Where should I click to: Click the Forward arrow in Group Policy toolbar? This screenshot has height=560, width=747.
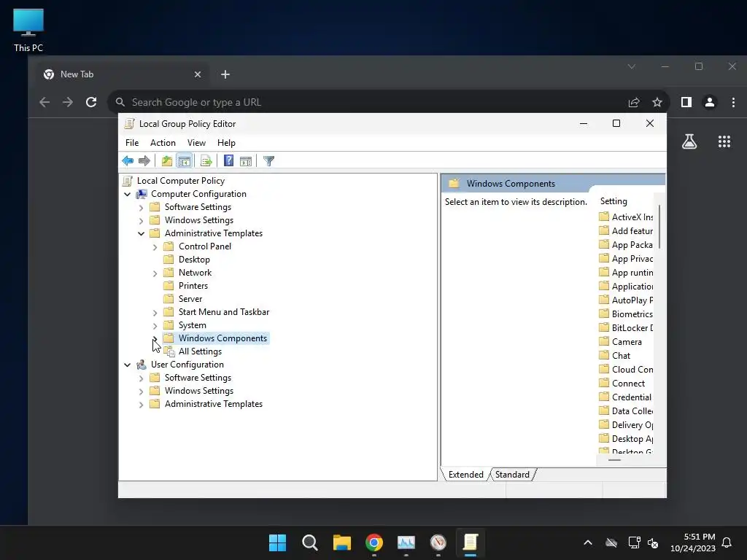coord(144,161)
